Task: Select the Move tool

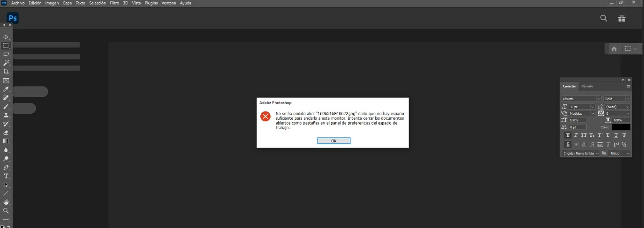Action: [6, 37]
